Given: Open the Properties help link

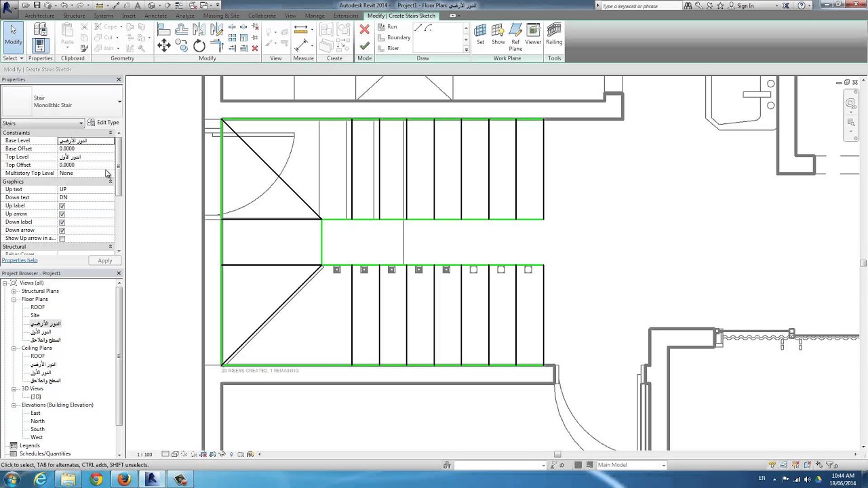Looking at the screenshot, I should click(x=20, y=260).
